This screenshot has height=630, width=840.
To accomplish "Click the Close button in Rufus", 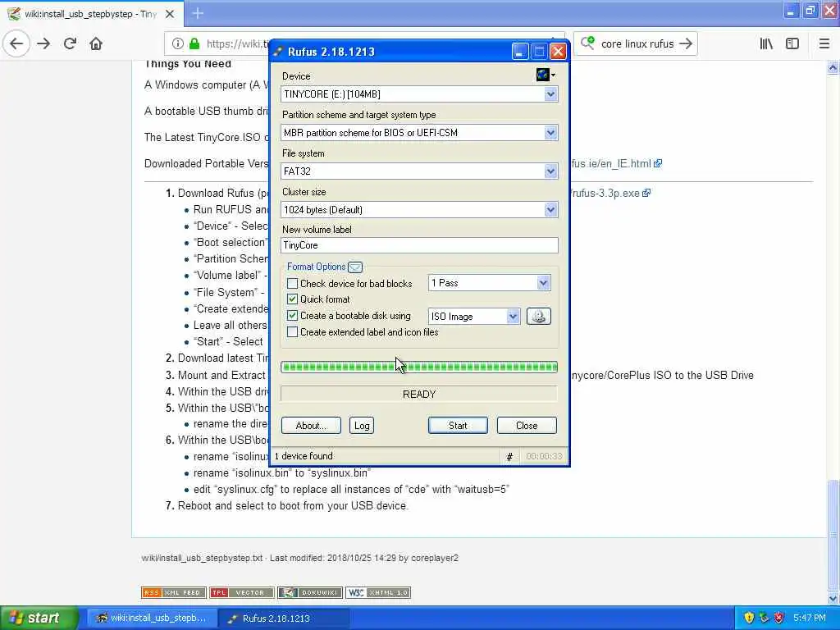I will [x=527, y=426].
